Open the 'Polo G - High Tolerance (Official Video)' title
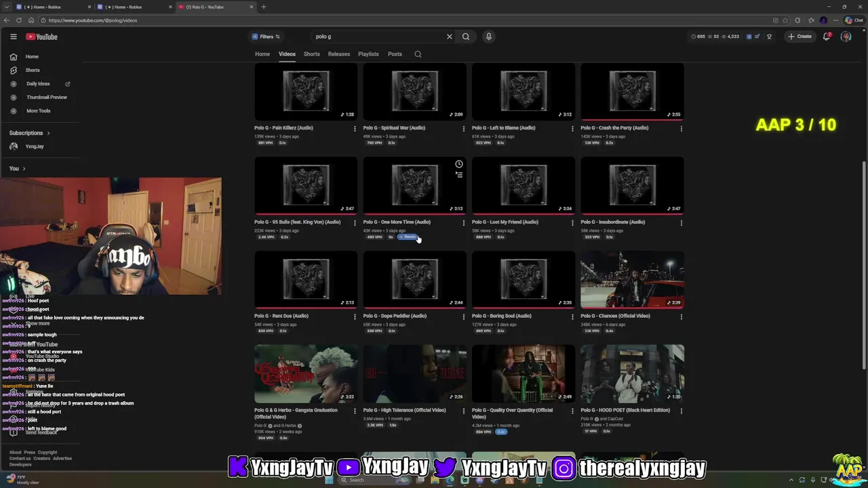The width and height of the screenshot is (868, 488). coord(404,410)
